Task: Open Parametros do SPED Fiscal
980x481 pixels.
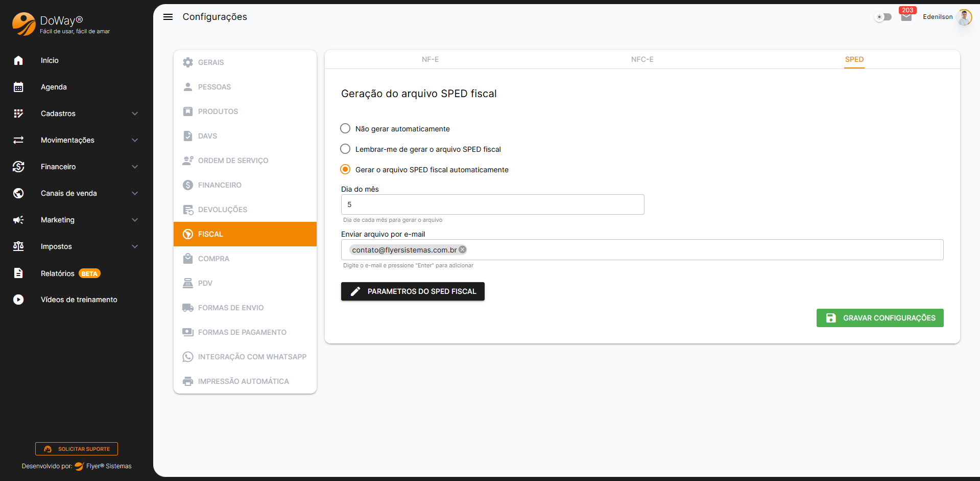Action: 413,291
